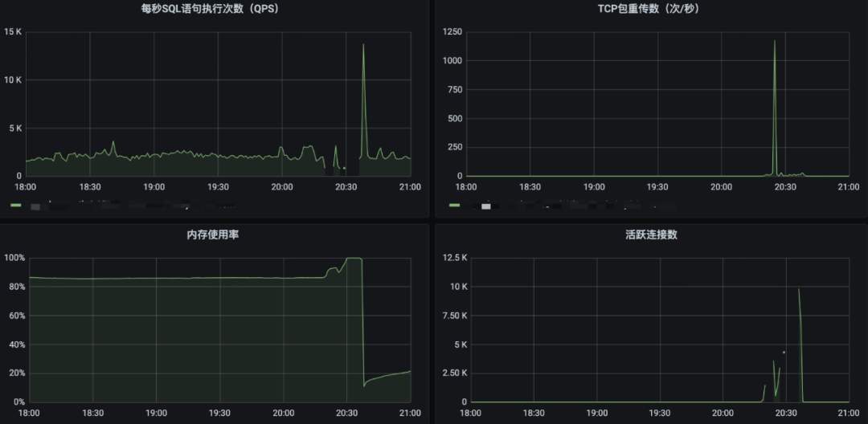Image resolution: width=868 pixels, height=424 pixels.
Task: Click the "10 K" label on QPS axis
Action: pos(14,79)
